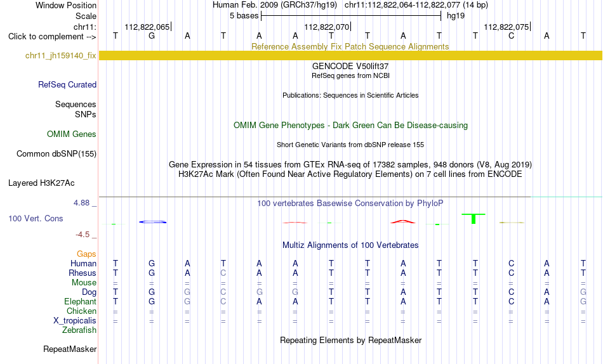
Task: Click 'Multiz Alignments of 100 Vertebrates' title
Action: (350, 245)
